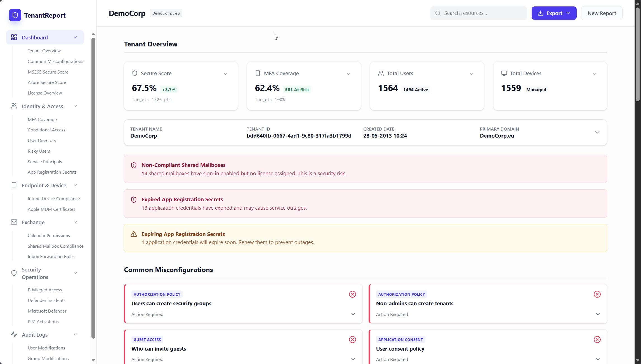This screenshot has width=641, height=364.
Task: Expand the Secure Score card chevron
Action: (225, 74)
